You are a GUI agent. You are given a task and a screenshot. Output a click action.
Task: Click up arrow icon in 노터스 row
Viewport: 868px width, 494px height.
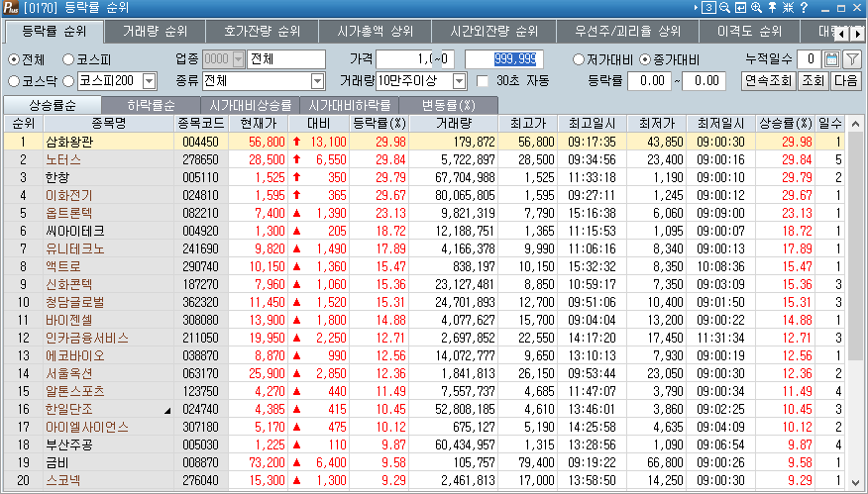296,159
